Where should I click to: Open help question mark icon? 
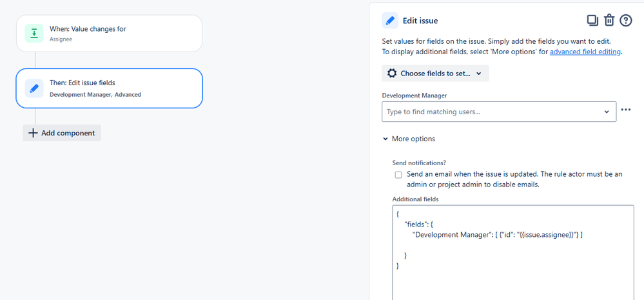[x=625, y=20]
